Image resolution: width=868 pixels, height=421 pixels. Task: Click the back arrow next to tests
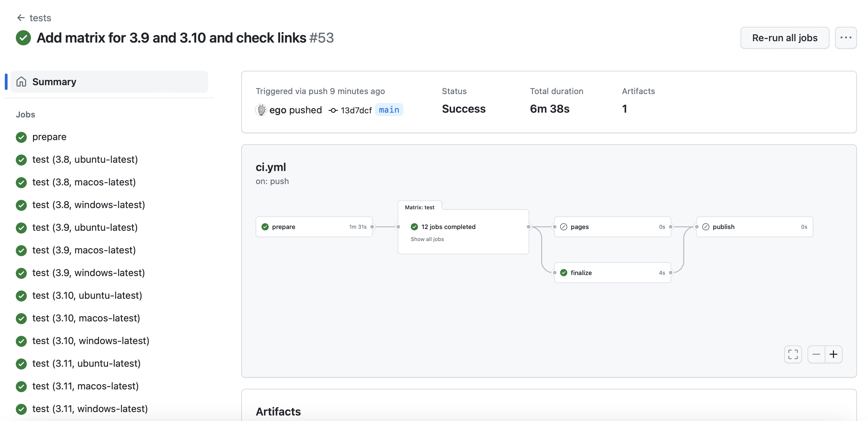[21, 18]
